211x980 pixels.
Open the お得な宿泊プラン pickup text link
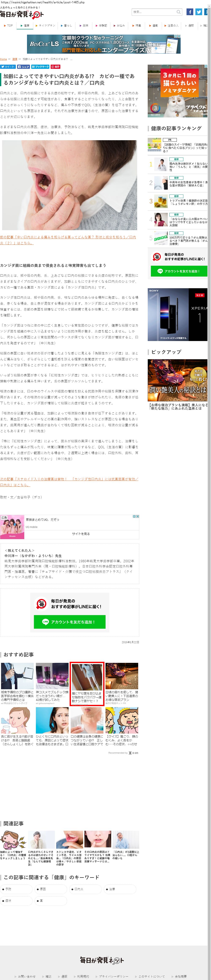[x=177, y=407]
